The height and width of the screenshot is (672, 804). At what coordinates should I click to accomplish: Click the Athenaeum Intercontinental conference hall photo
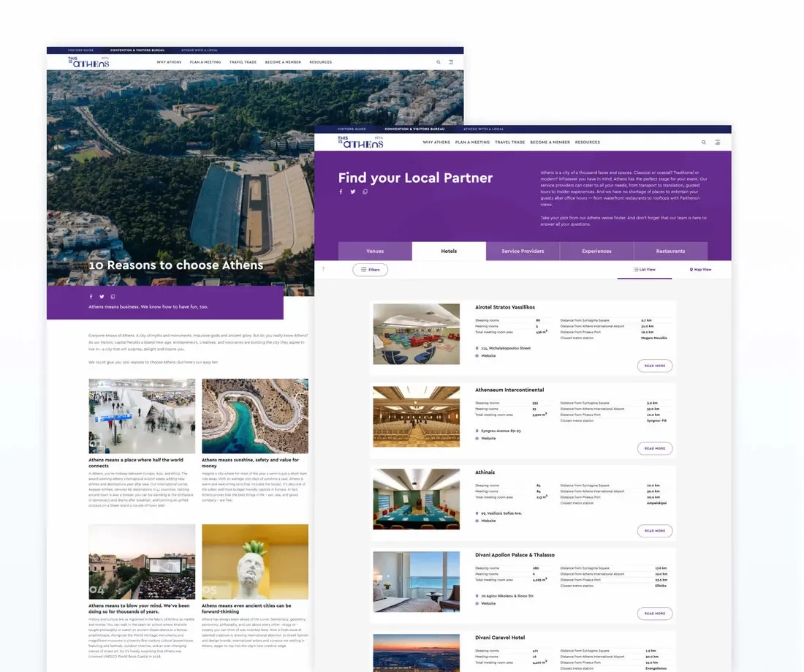(417, 417)
